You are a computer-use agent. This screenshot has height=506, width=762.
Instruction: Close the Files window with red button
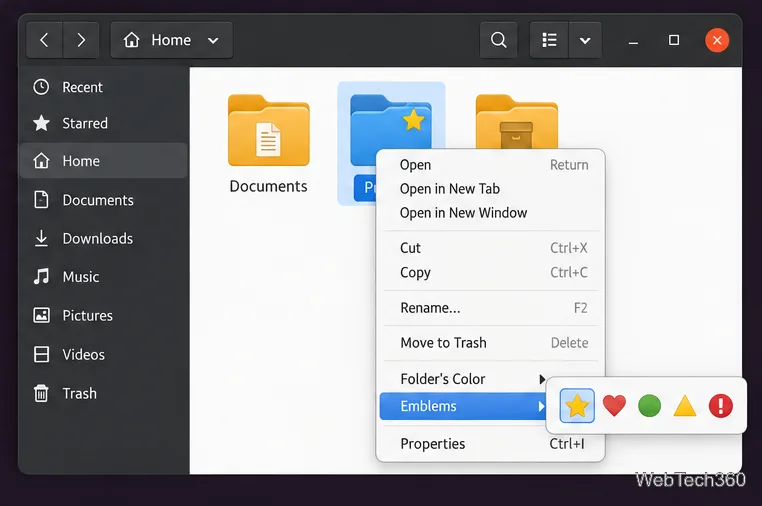(717, 40)
